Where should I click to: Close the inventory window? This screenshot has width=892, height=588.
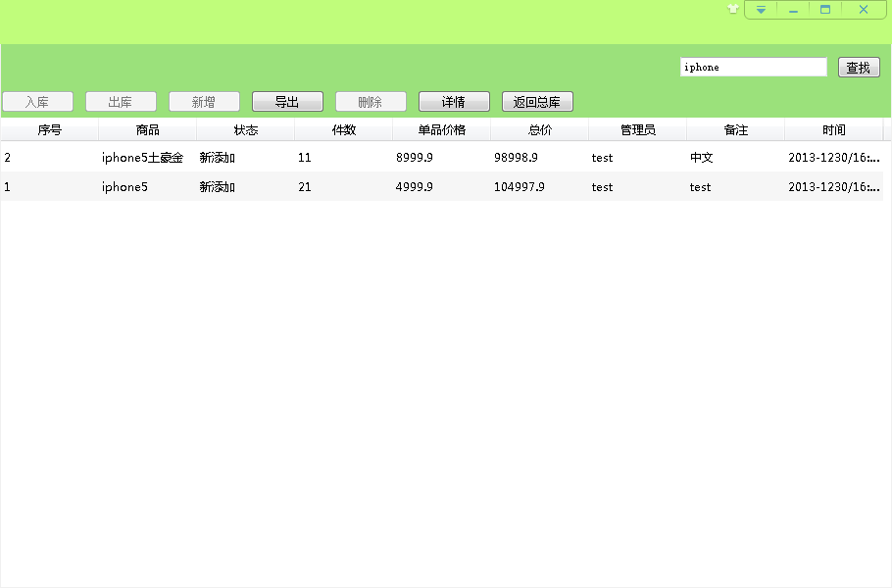click(x=863, y=10)
